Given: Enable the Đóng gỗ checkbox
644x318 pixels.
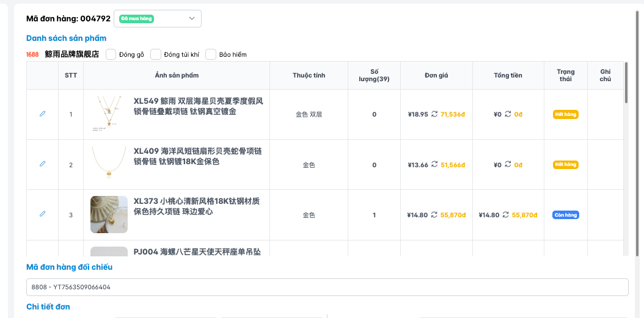Looking at the screenshot, I should pyautogui.click(x=111, y=54).
